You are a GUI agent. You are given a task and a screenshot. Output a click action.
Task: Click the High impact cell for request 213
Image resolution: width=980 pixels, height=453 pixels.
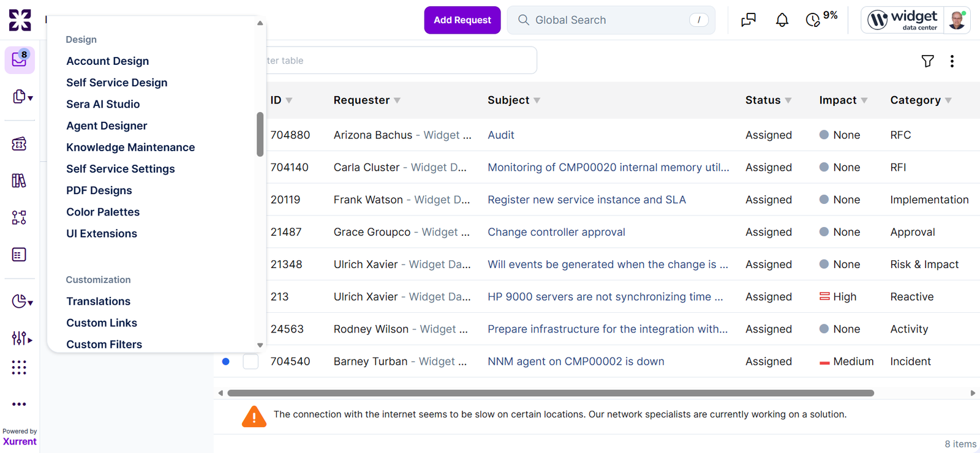(838, 297)
